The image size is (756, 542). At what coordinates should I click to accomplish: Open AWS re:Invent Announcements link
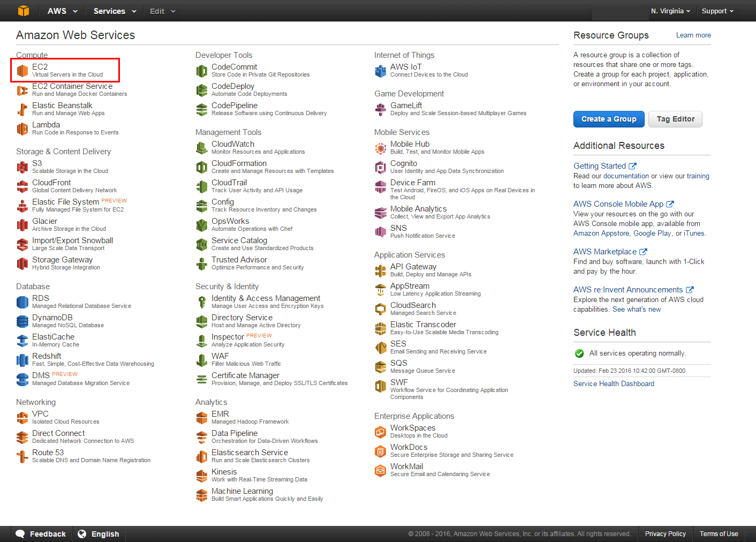click(633, 290)
